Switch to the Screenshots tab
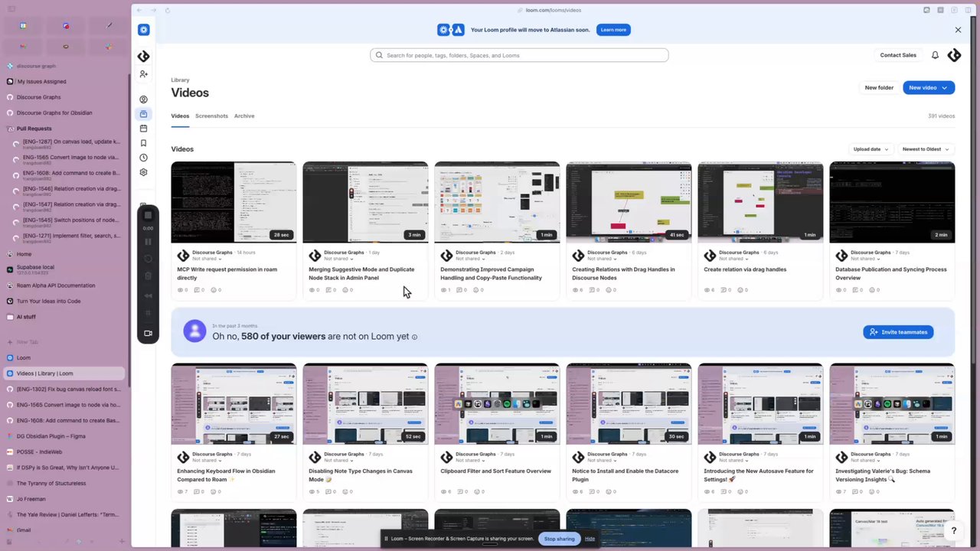Screen dimensions: 980x551 click(x=211, y=116)
